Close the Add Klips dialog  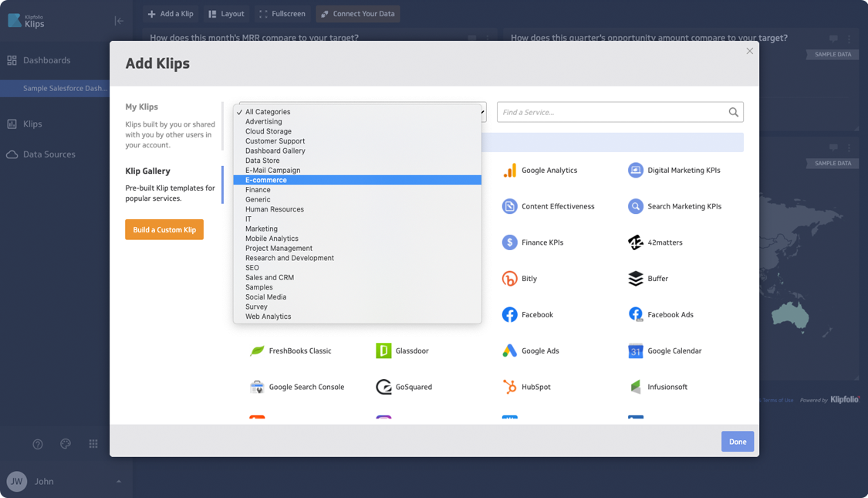point(749,51)
